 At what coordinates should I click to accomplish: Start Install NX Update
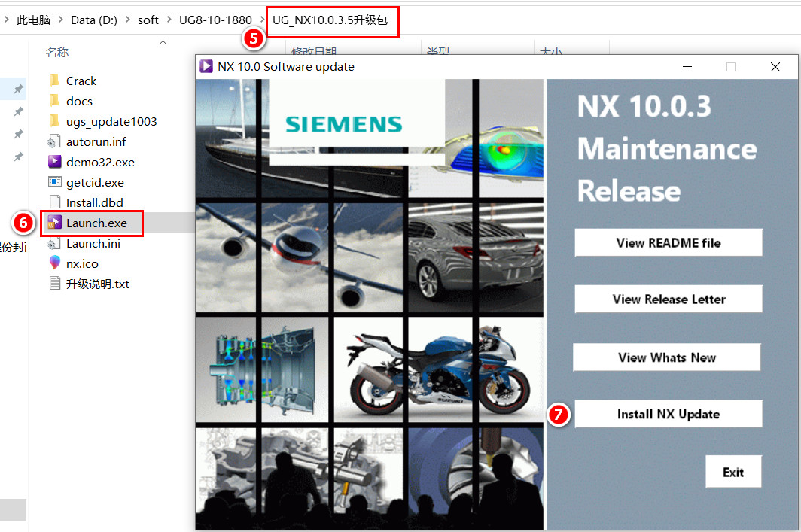click(x=669, y=414)
